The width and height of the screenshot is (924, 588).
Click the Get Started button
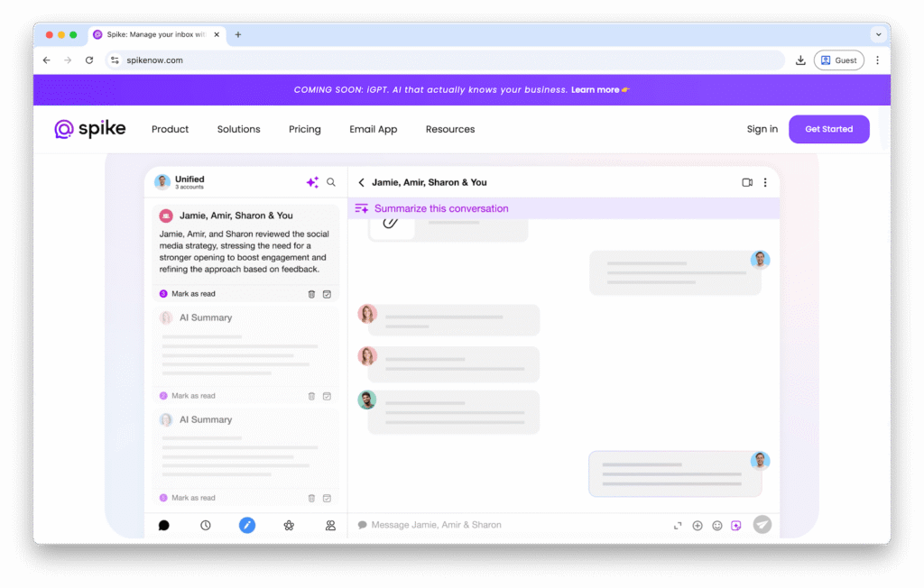pos(828,129)
